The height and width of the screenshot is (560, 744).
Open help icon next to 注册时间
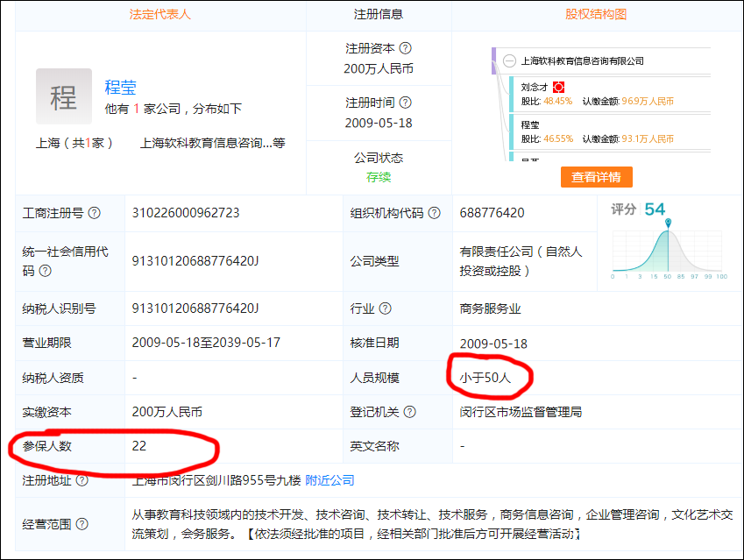[x=406, y=103]
